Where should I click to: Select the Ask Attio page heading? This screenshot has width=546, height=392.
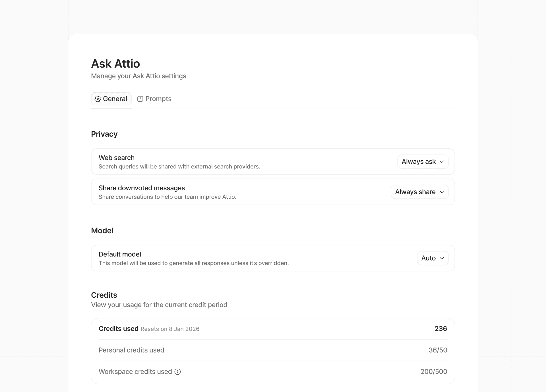click(x=115, y=63)
